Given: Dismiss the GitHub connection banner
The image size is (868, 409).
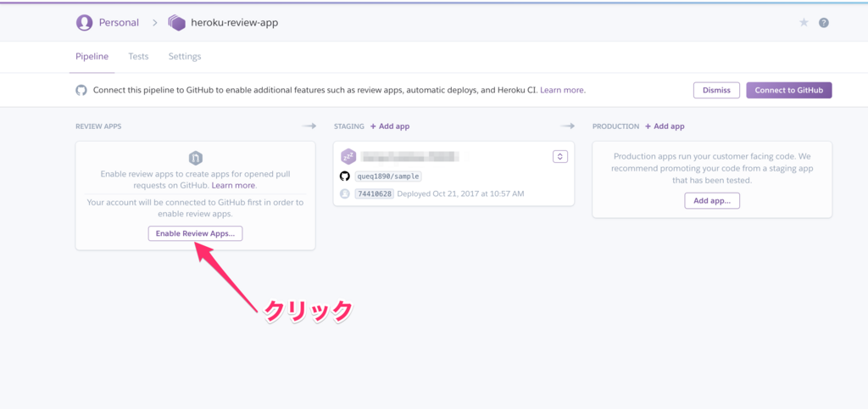Looking at the screenshot, I should pyautogui.click(x=717, y=90).
